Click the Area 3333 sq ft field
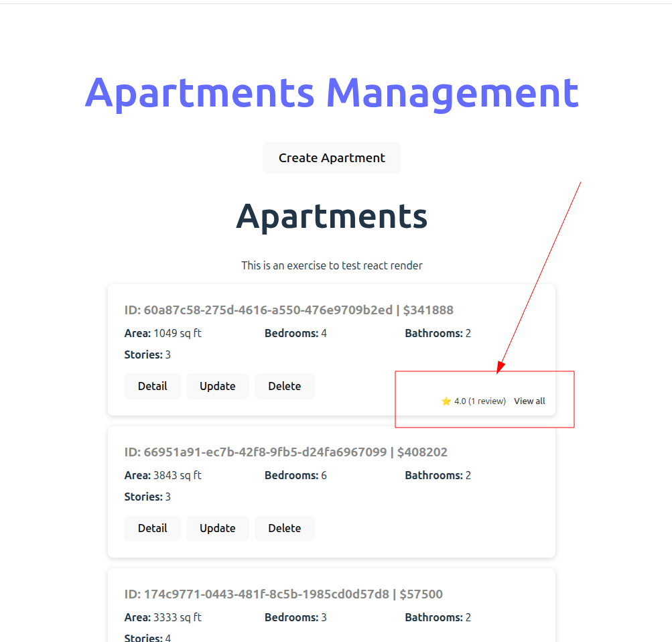 (163, 617)
